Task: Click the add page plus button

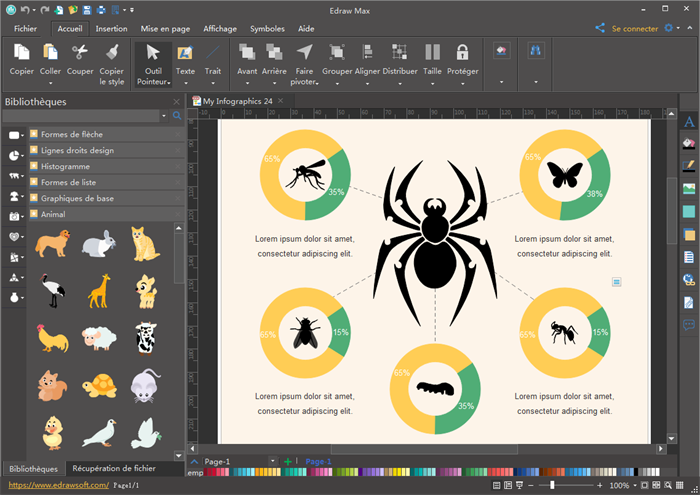Action: pyautogui.click(x=288, y=461)
